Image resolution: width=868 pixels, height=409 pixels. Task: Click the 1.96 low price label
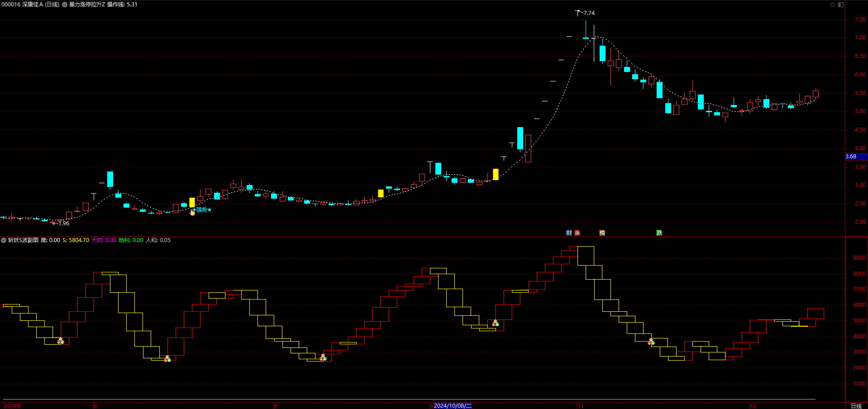click(x=64, y=224)
